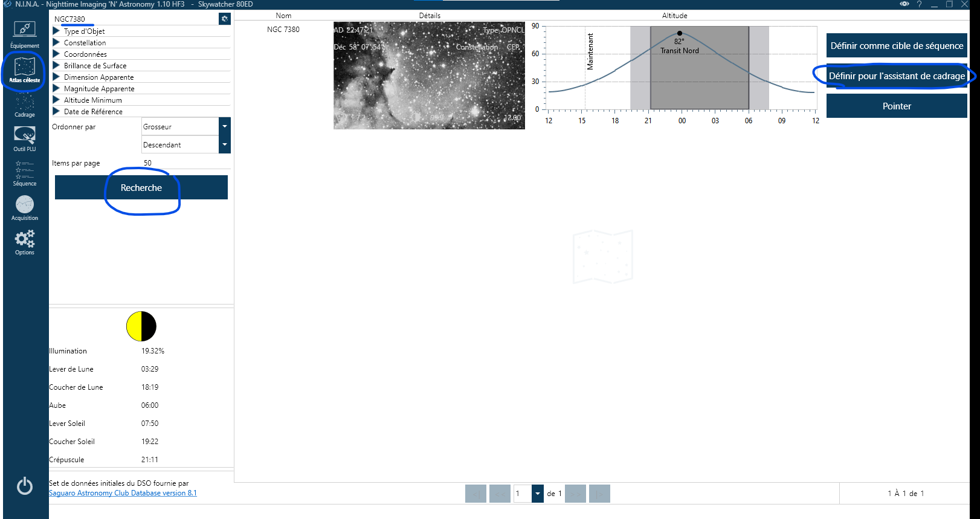Screen dimensions: 980x519
Task: Click the Lever de Lune time 03:29
Action: [x=150, y=369]
